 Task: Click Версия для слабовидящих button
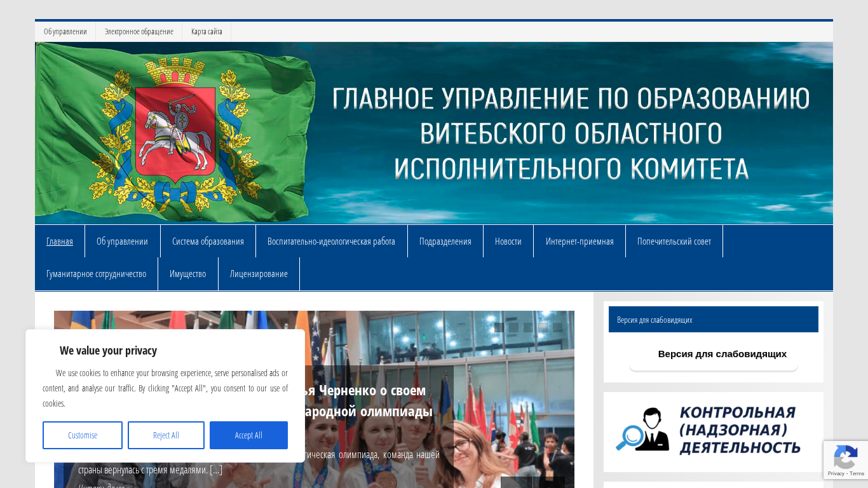coord(714,355)
